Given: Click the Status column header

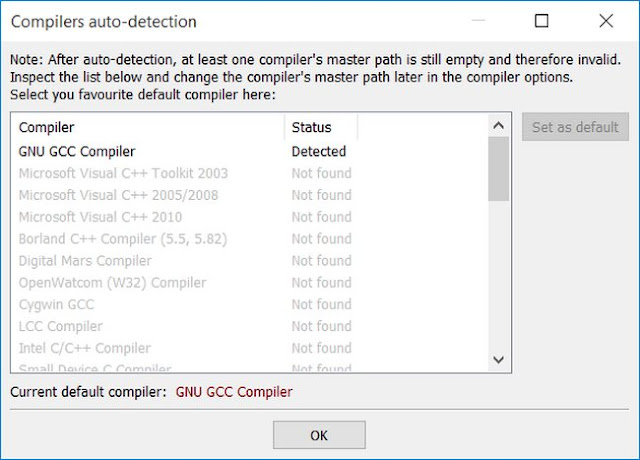Looking at the screenshot, I should click(321, 127).
